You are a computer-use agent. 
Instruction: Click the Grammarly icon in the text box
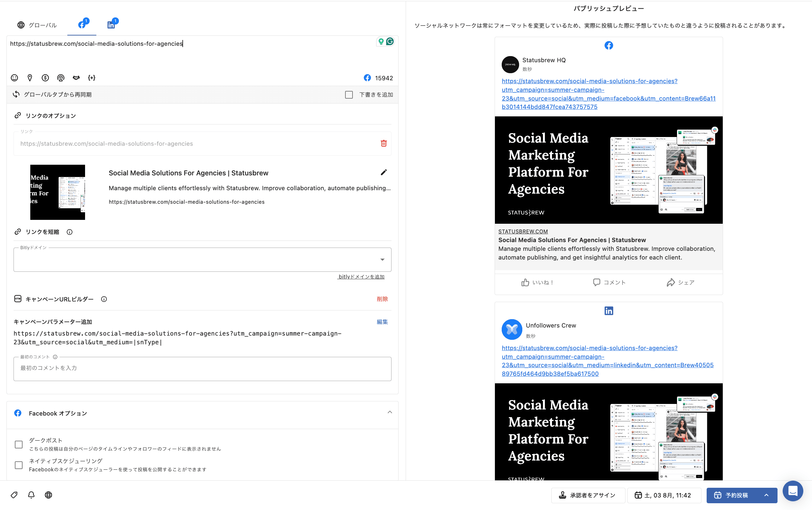(x=390, y=41)
